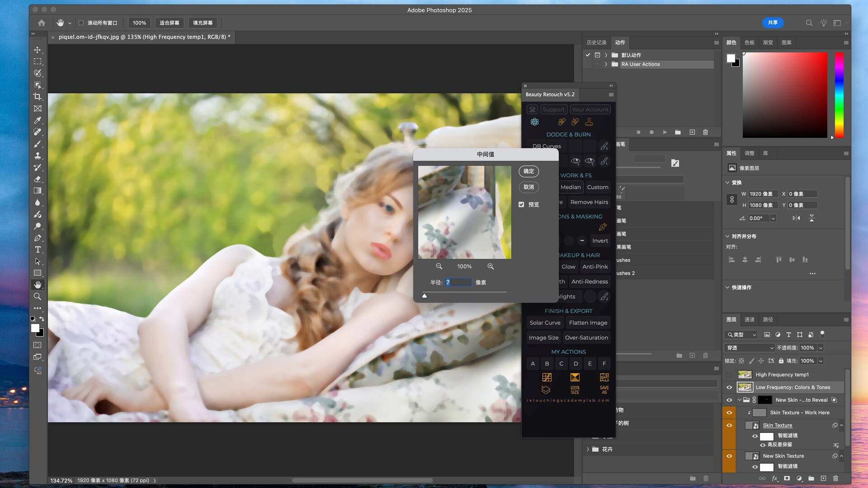The height and width of the screenshot is (488, 868).
Task: Select the Clone Stamp tool
Action: [x=38, y=155]
